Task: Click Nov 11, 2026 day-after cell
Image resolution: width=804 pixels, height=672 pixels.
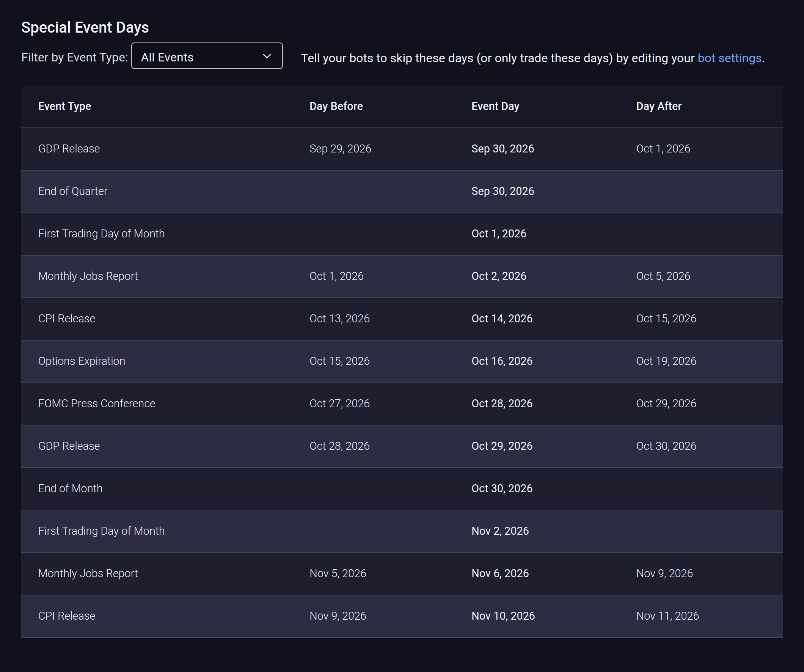Action: point(667,616)
